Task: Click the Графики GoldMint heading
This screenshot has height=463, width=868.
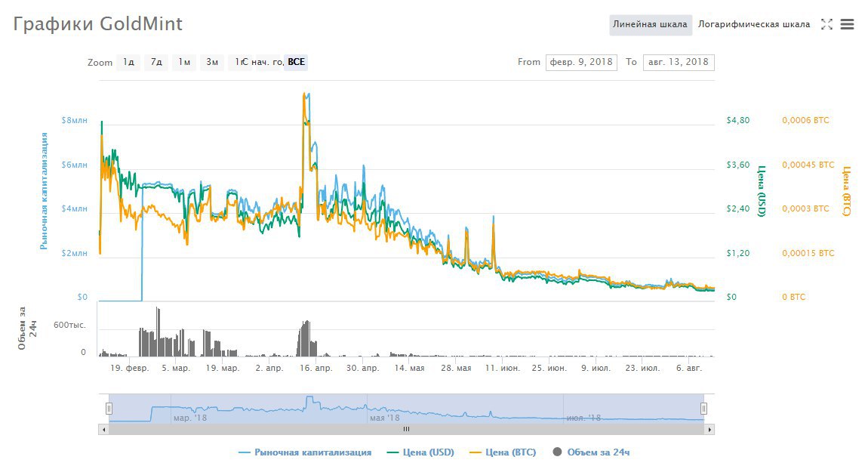Action: pyautogui.click(x=98, y=24)
